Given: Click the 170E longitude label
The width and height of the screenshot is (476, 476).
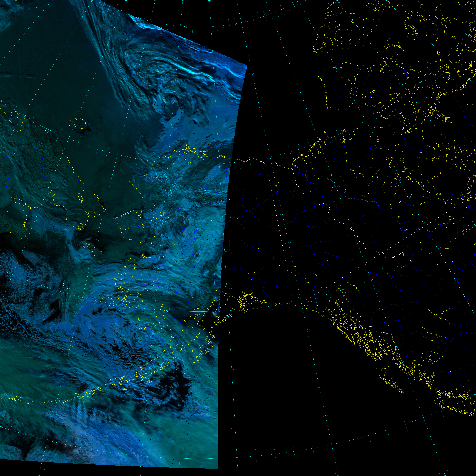Looking at the screenshot, I should pos(92,1).
